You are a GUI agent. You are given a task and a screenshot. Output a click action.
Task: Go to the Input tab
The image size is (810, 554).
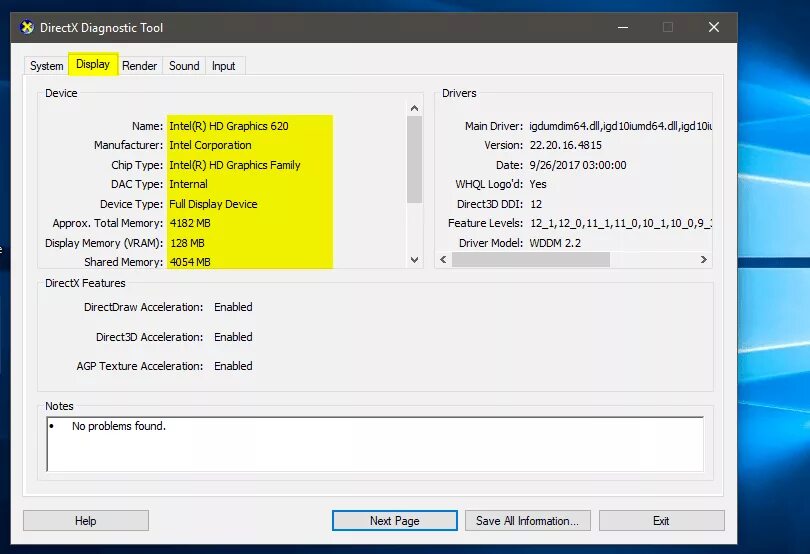tap(224, 66)
